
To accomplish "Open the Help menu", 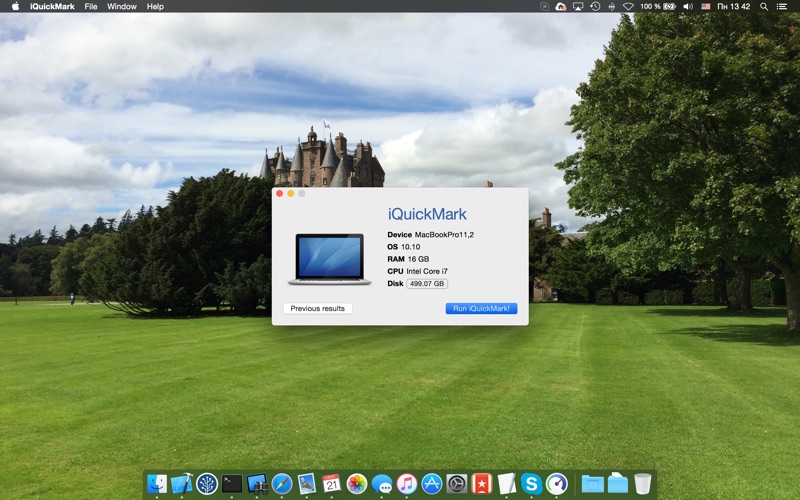I will [x=155, y=6].
